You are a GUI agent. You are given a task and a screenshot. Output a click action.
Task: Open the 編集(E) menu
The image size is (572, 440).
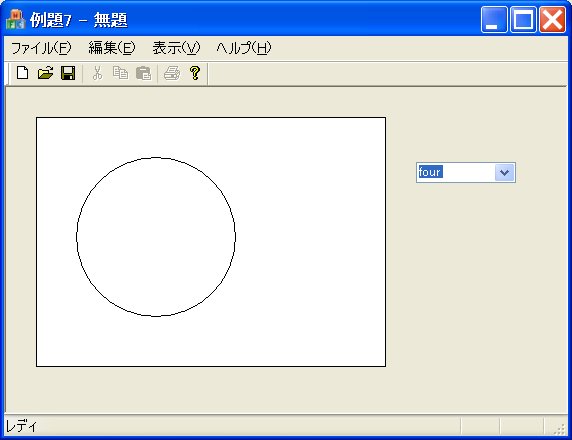(x=112, y=48)
